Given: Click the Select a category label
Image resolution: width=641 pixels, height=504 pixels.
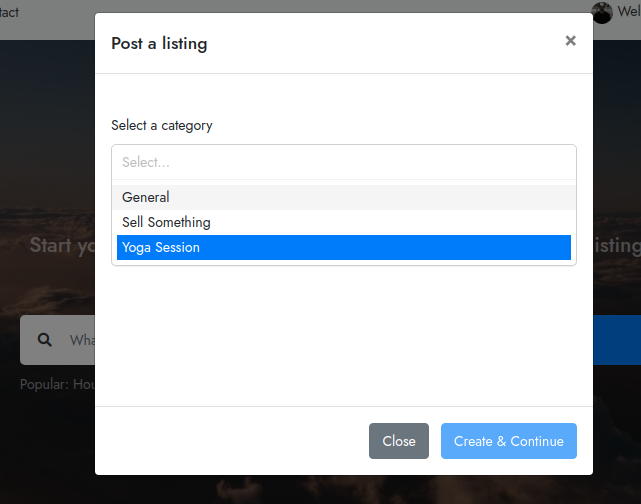Looking at the screenshot, I should (162, 125).
